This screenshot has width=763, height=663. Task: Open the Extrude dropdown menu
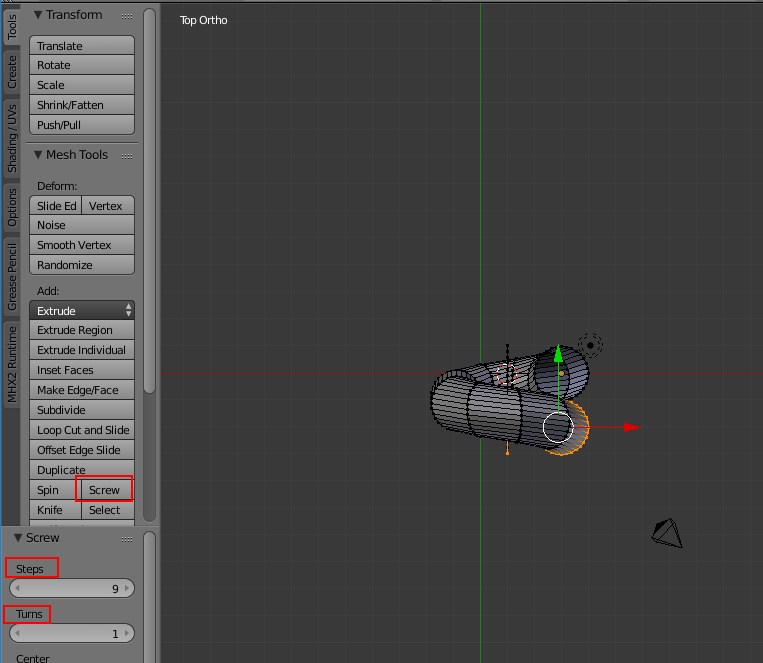click(82, 311)
